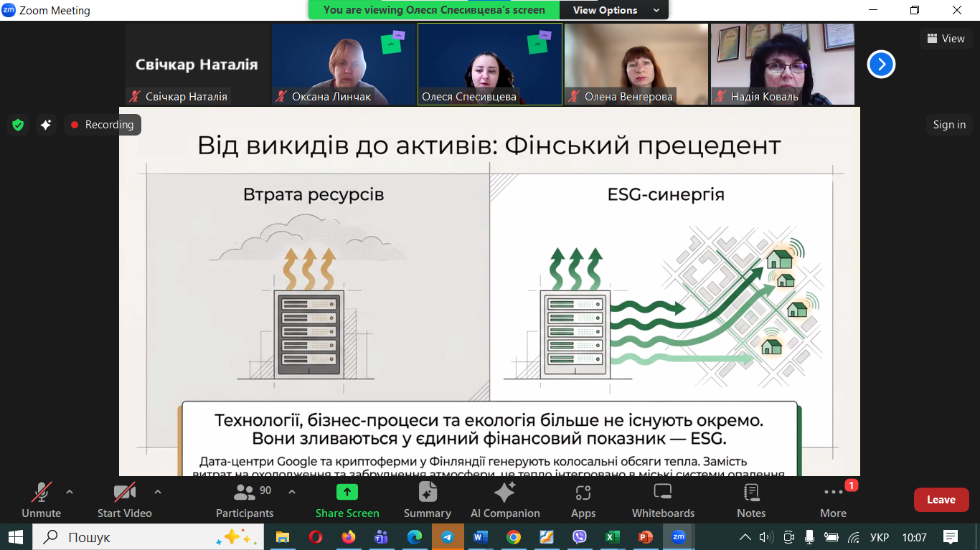Open the Notes panel

(751, 500)
